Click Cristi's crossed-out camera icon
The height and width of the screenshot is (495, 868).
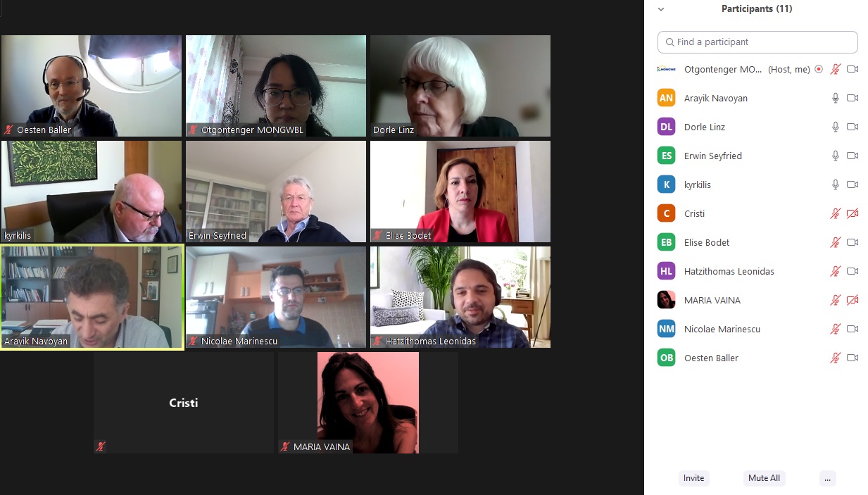(x=853, y=213)
